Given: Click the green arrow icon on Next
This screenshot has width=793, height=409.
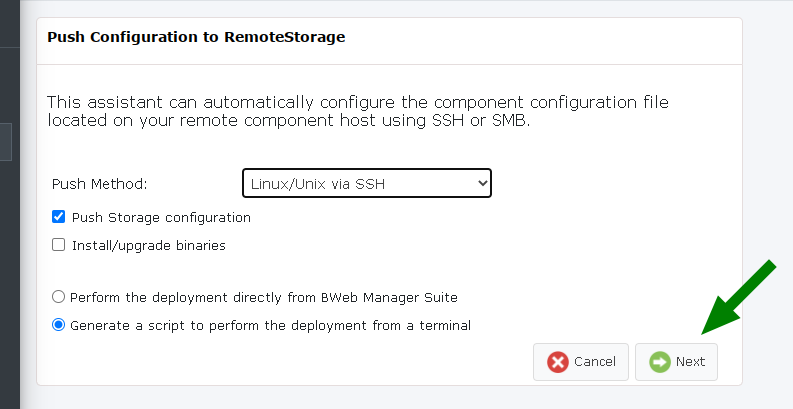Looking at the screenshot, I should (x=660, y=362).
